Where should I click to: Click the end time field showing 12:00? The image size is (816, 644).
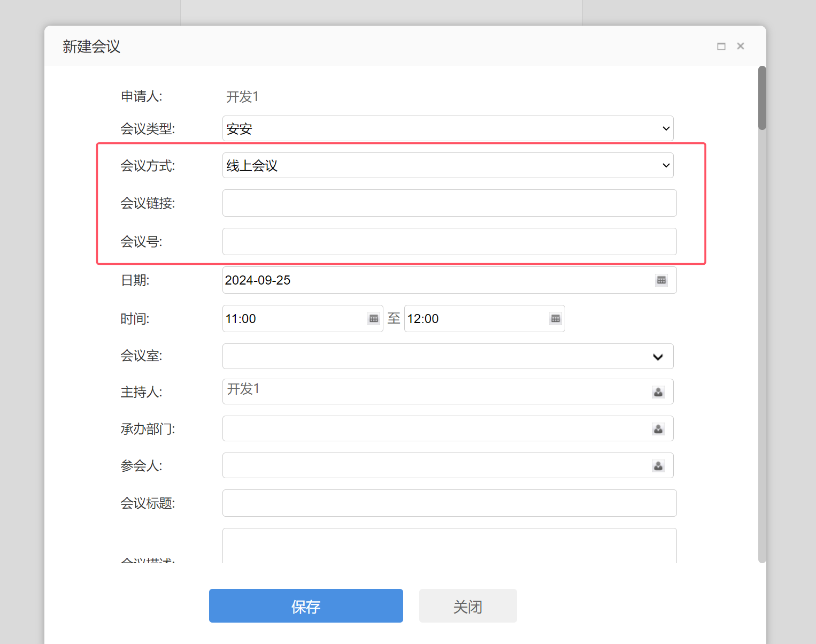coord(476,319)
